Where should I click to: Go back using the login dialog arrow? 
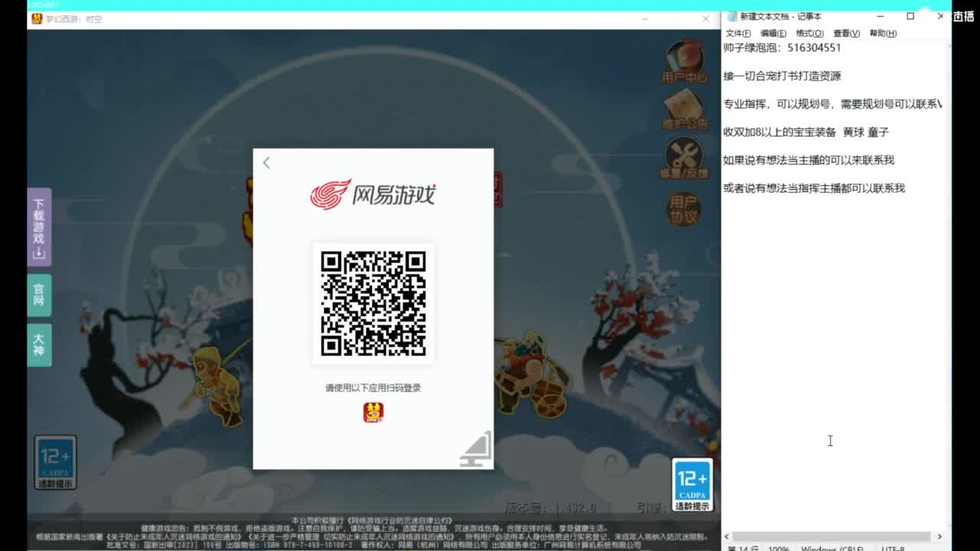(x=266, y=163)
